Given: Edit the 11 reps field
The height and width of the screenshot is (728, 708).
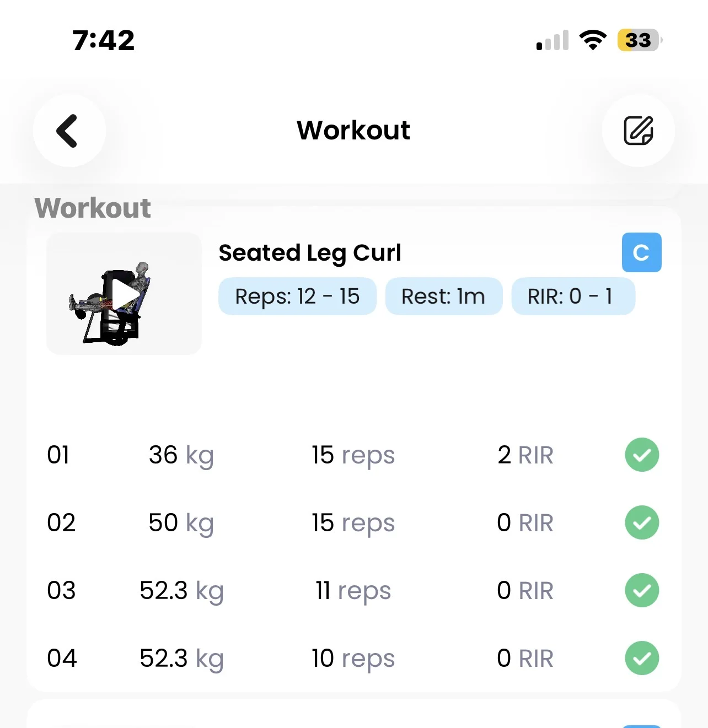Looking at the screenshot, I should tap(353, 590).
